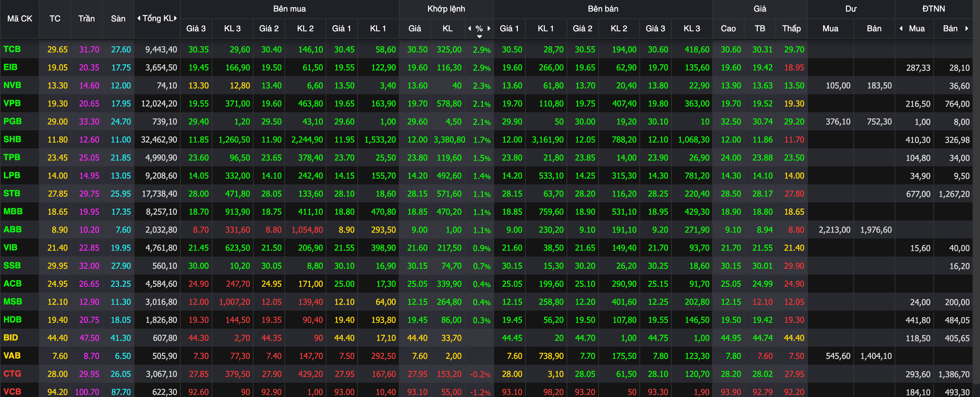
Task: Open the VPB stock symbol
Action: coord(12,103)
